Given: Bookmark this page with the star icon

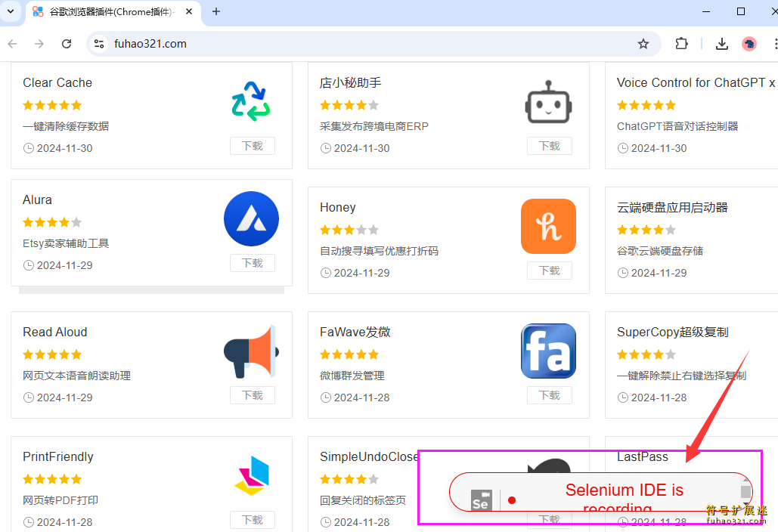Looking at the screenshot, I should click(643, 44).
